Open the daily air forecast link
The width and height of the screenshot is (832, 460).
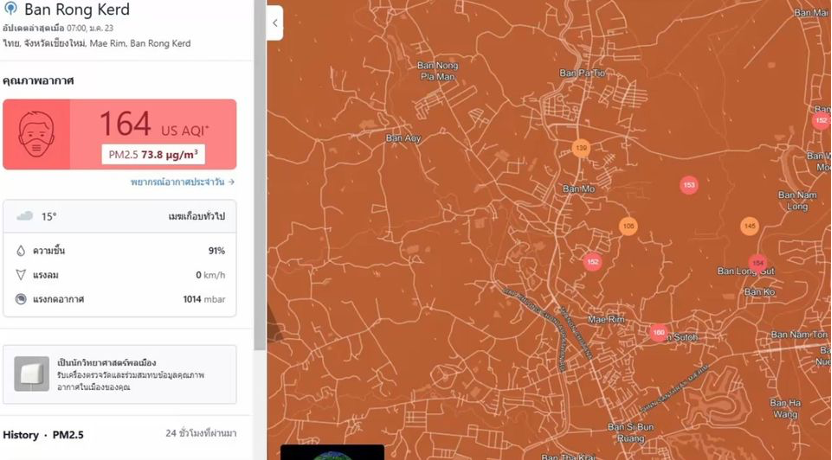182,182
